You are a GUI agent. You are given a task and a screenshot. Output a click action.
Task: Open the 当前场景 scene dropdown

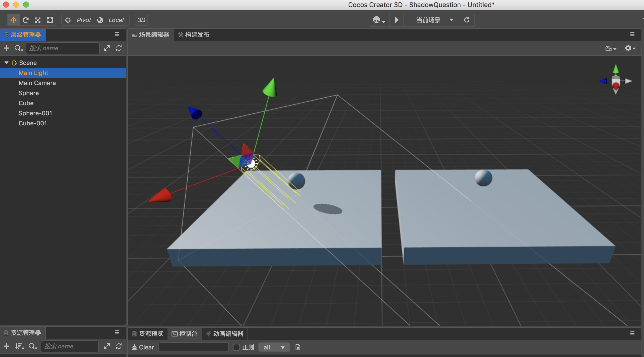[434, 20]
